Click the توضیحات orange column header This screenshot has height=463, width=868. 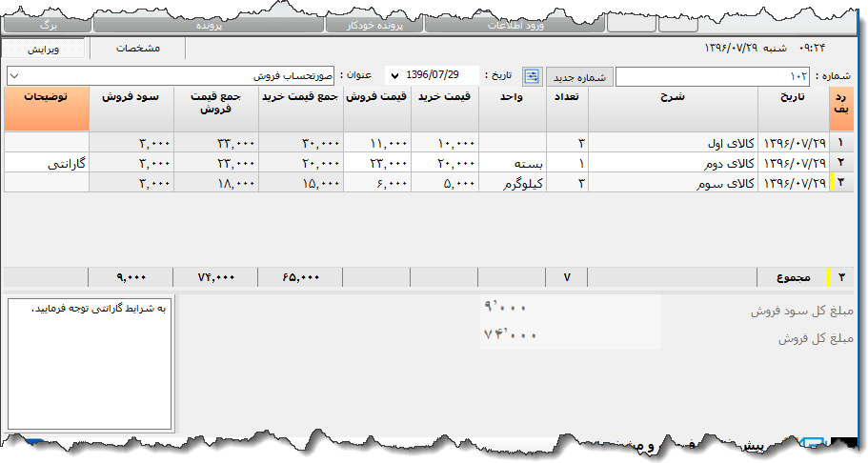coord(46,109)
